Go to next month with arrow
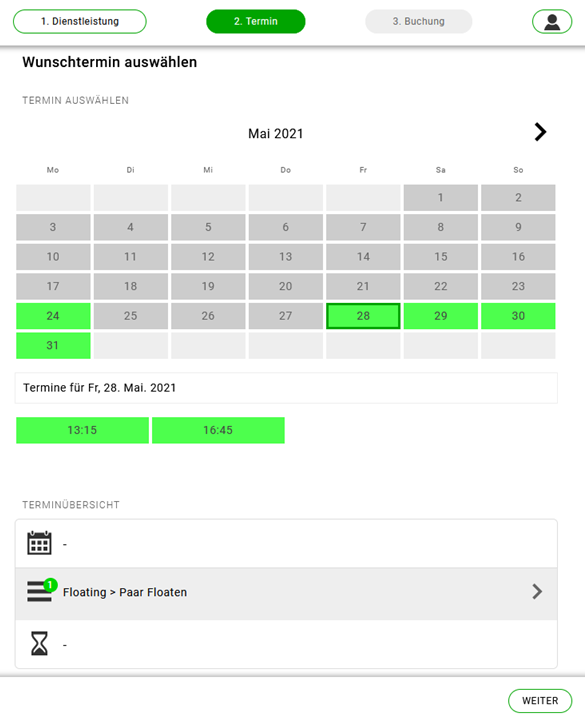The image size is (585, 720). click(540, 132)
